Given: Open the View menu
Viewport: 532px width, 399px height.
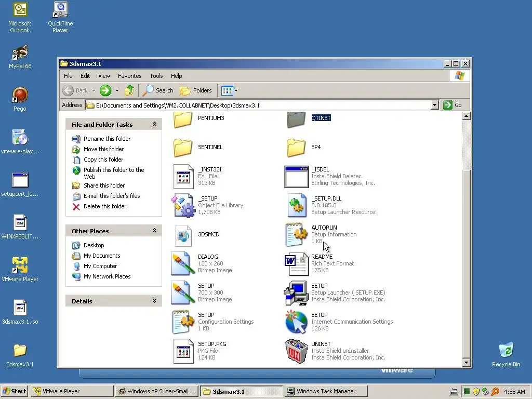Looking at the screenshot, I should point(104,76).
